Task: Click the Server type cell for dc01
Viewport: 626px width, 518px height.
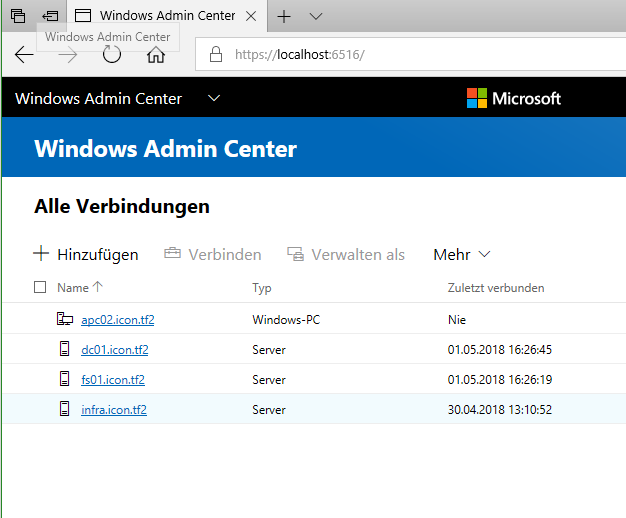Action: tap(269, 350)
